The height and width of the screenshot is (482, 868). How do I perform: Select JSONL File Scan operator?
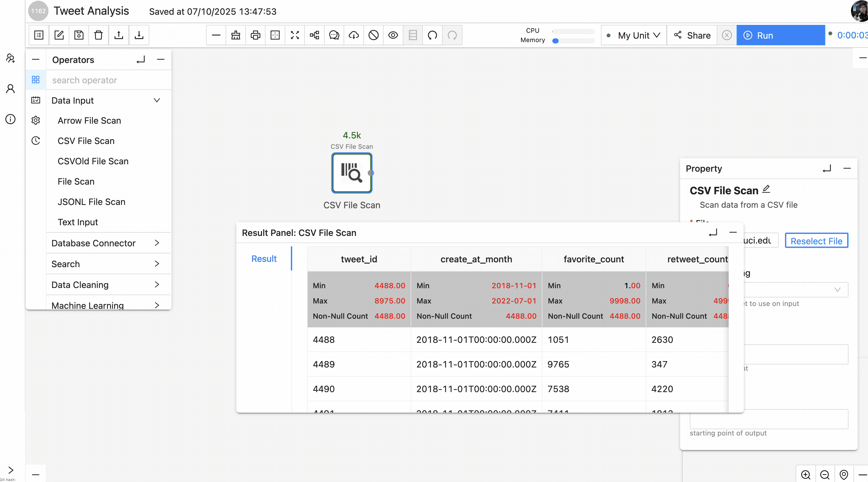point(91,202)
